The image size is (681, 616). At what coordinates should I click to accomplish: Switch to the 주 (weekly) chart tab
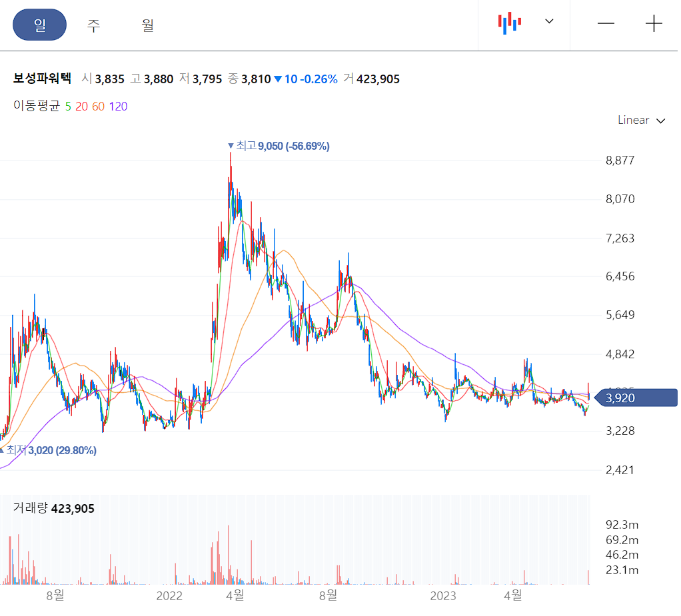tap(93, 25)
